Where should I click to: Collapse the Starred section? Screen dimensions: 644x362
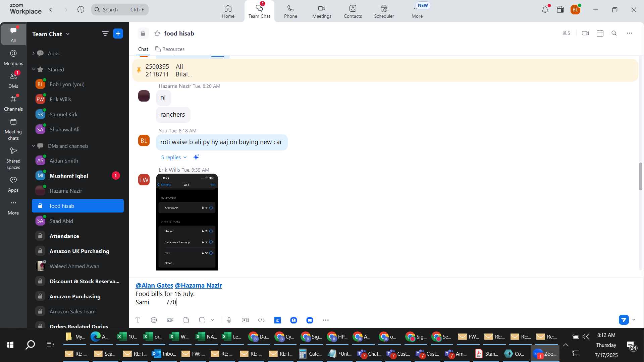click(34, 69)
